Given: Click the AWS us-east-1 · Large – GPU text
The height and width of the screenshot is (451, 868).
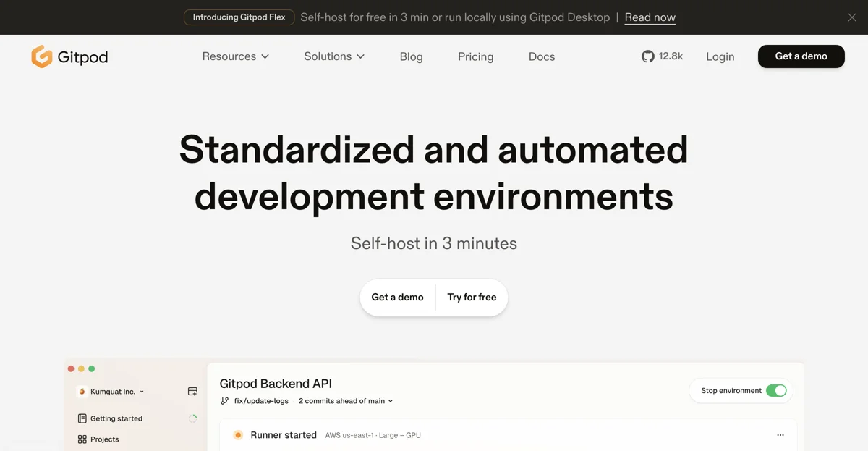Looking at the screenshot, I should click(373, 435).
